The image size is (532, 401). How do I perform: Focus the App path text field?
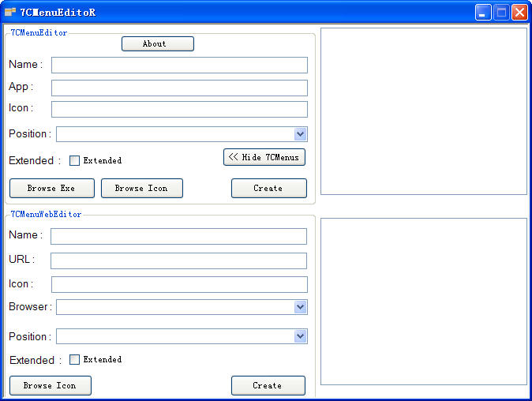[179, 88]
